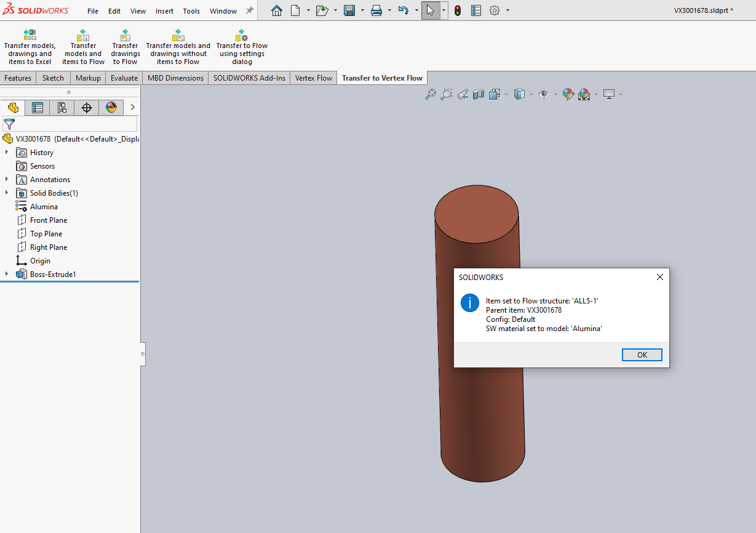Open the DisplayManager color wheel tab
Screen dimensions: 756x533
coord(111,108)
